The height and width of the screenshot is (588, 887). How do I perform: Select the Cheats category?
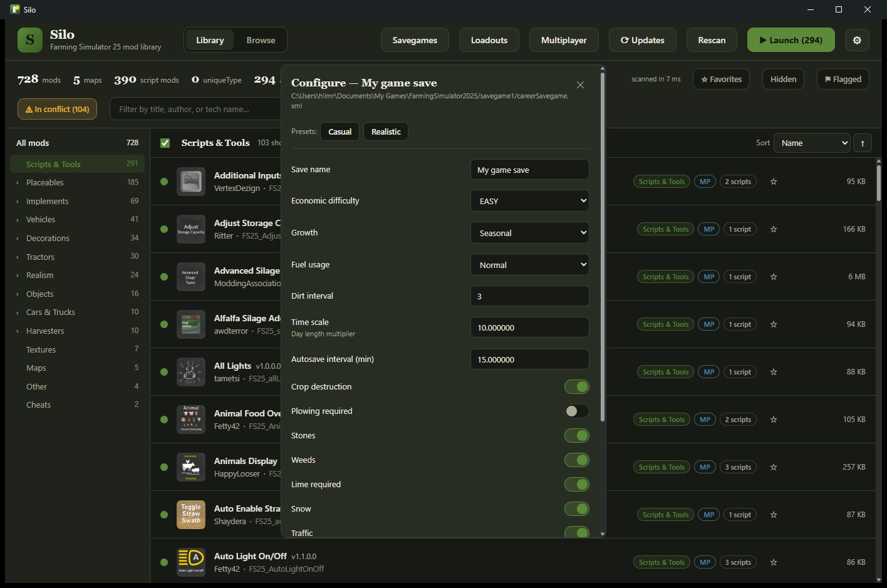pyautogui.click(x=78, y=405)
